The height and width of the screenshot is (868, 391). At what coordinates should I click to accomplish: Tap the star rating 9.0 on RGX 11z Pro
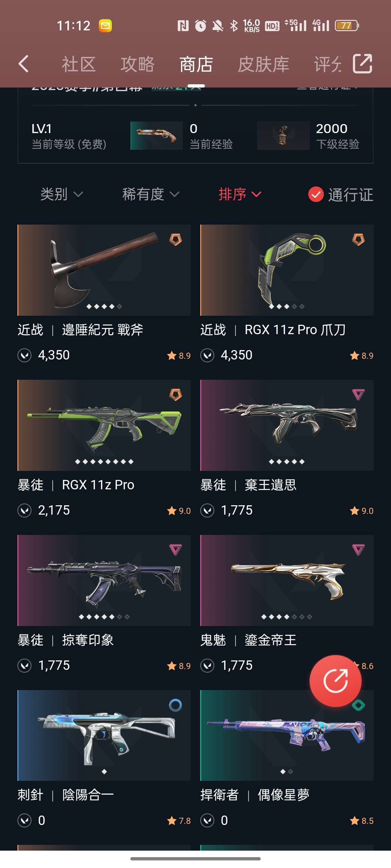(179, 511)
